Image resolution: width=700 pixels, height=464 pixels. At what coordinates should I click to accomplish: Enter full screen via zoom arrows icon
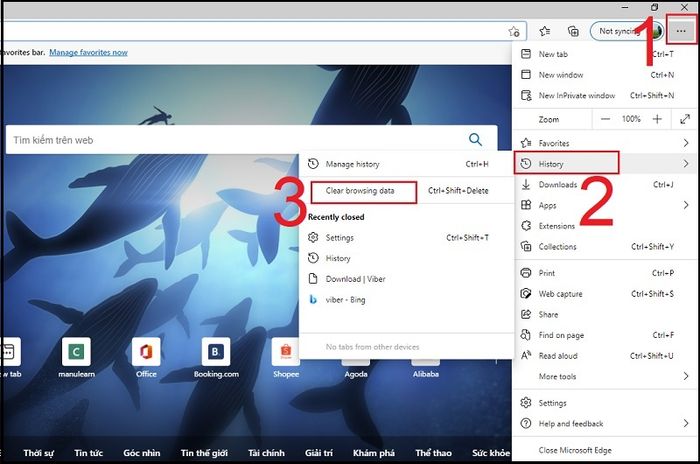685,119
